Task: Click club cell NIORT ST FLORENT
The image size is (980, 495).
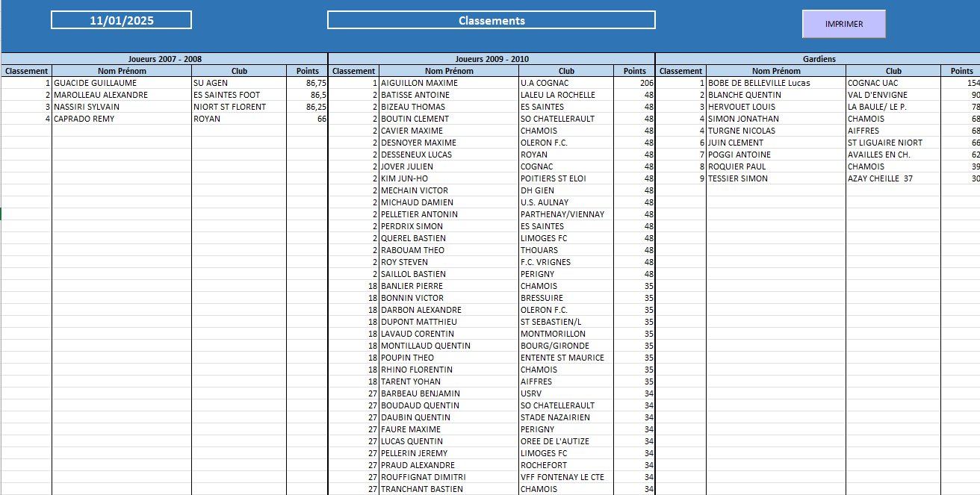Action: pyautogui.click(x=239, y=107)
